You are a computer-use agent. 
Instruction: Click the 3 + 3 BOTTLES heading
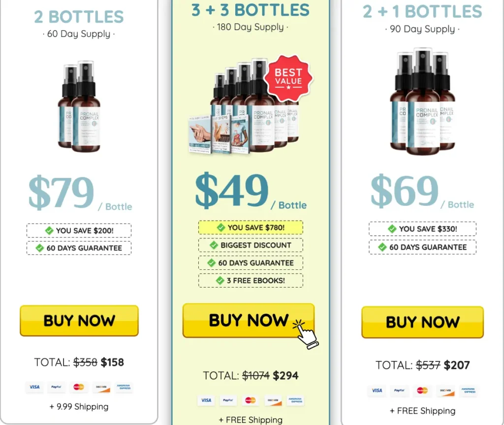[251, 10]
